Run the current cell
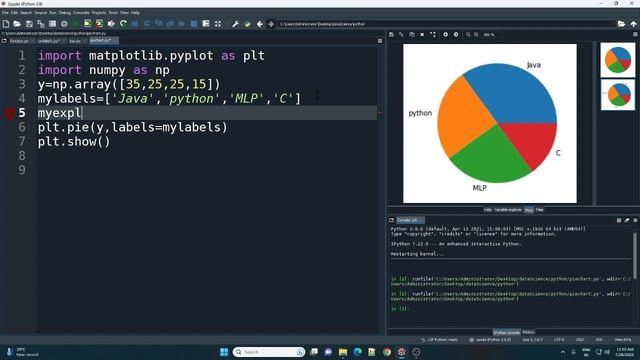 click(87, 24)
